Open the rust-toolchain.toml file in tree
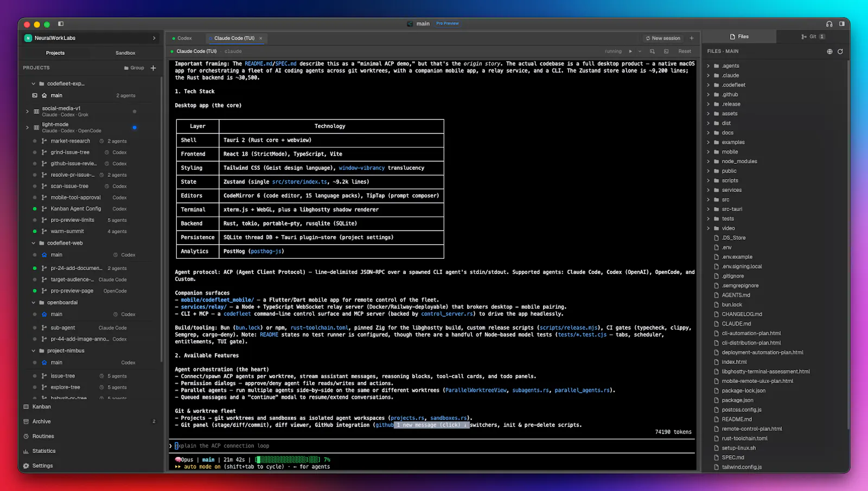Screen dimensions: 868x491 pos(744,439)
